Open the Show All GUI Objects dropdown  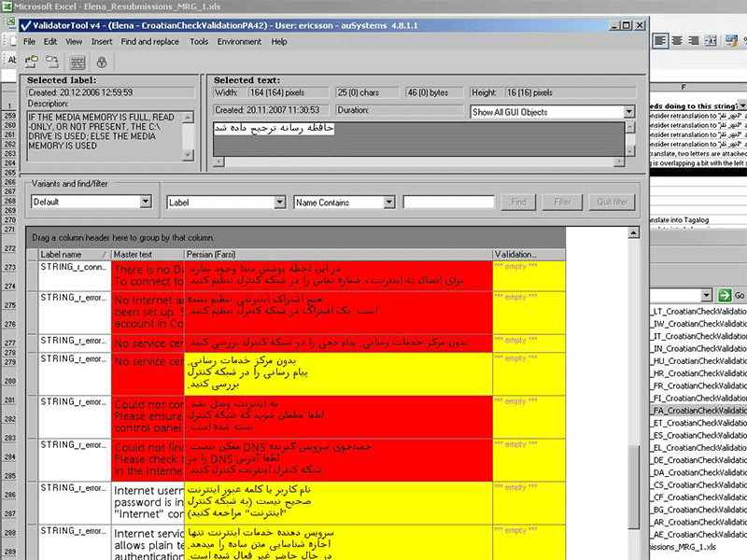click(x=628, y=112)
